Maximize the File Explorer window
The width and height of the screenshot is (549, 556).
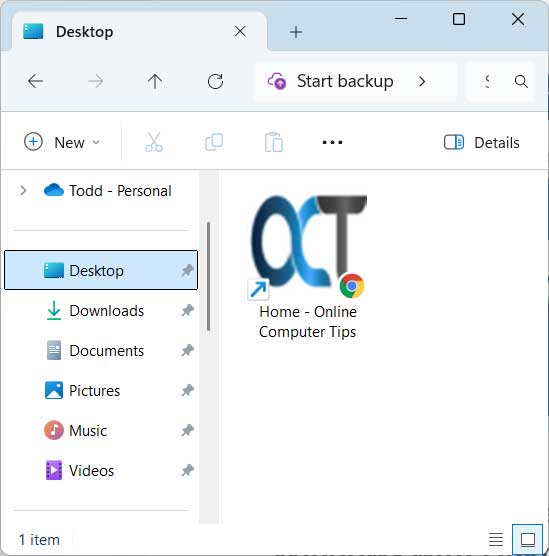(x=459, y=19)
